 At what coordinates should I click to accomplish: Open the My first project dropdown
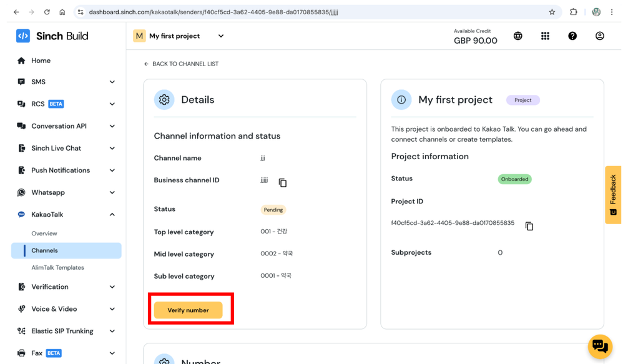pyautogui.click(x=179, y=36)
